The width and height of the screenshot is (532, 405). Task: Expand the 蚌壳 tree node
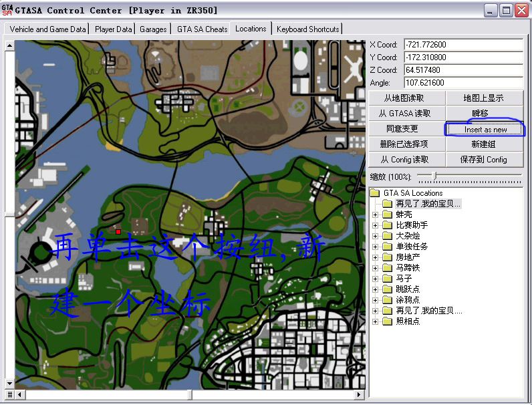point(375,215)
